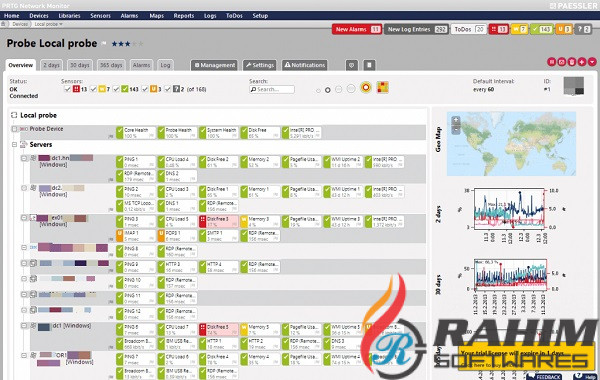The image size is (600, 380).
Task: Collapse the Servers group
Action: [x=15, y=145]
